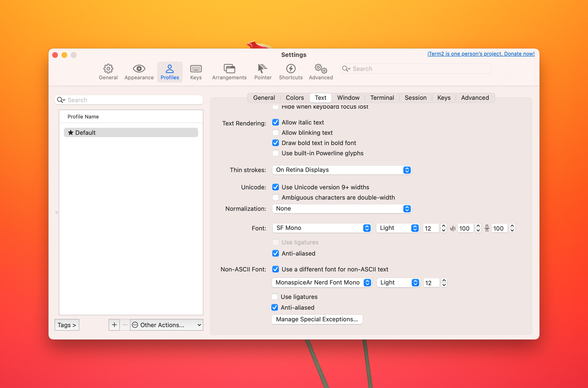Click the settings Search field

(415, 69)
